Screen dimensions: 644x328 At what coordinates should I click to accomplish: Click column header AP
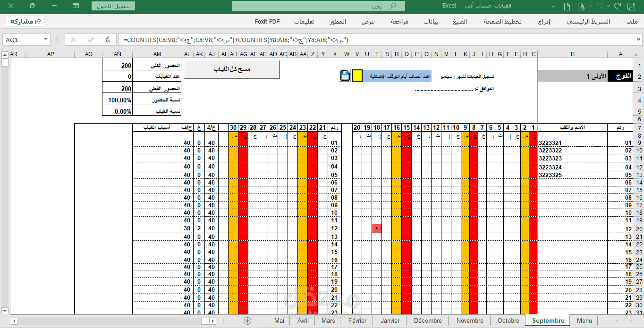[51, 54]
